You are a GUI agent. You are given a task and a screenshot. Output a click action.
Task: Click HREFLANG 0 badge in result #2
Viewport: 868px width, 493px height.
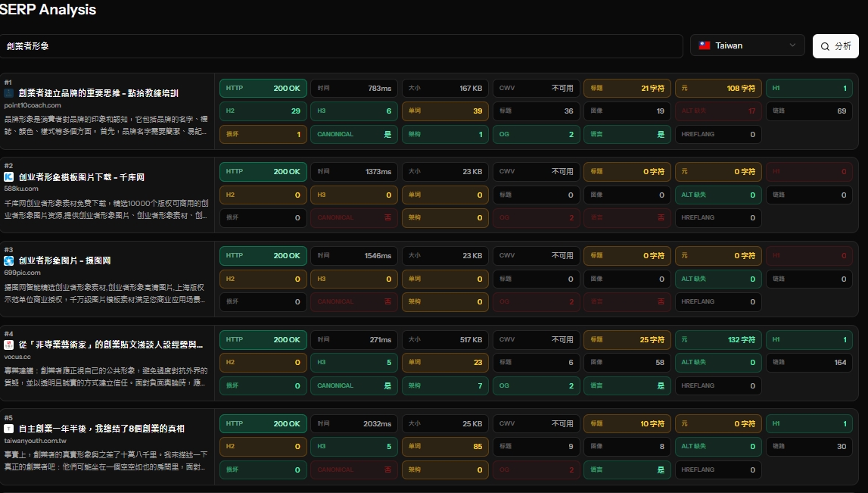718,217
